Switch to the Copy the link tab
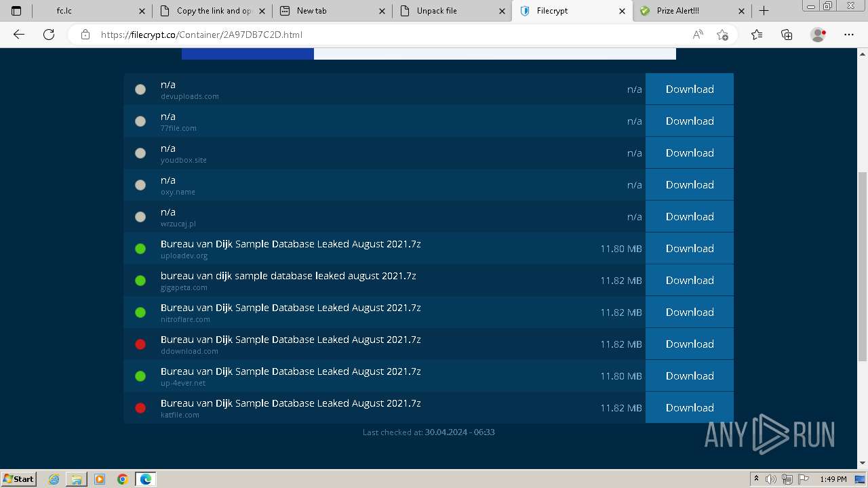Viewport: 868px width, 488px height. coord(212,11)
